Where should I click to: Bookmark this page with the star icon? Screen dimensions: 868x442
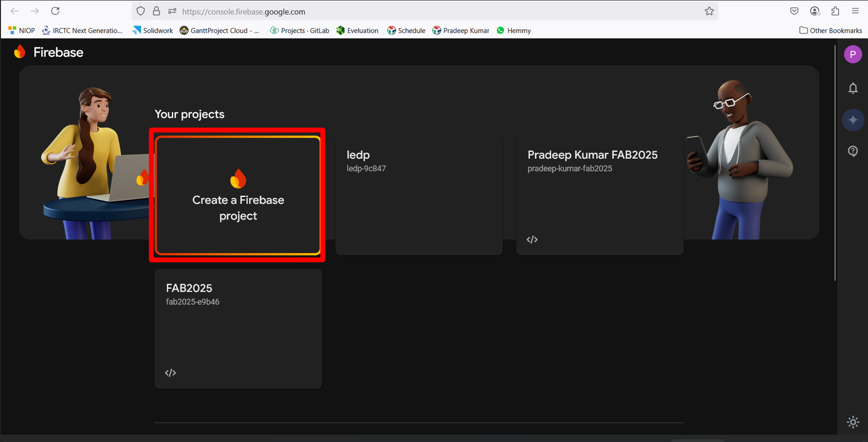(x=709, y=11)
